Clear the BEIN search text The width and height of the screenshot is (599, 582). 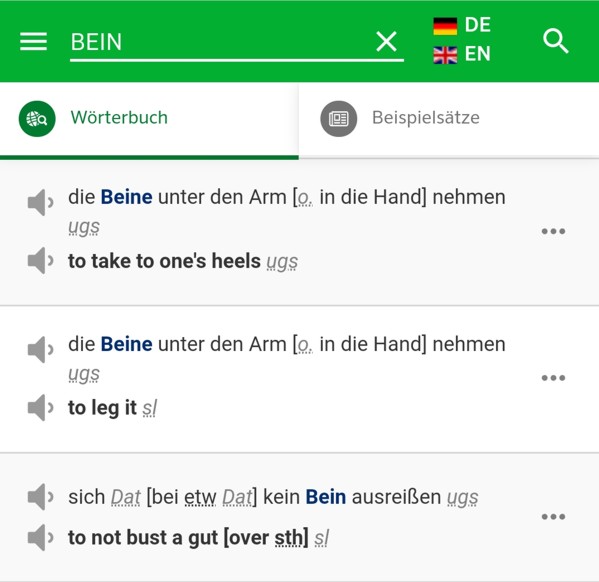pos(386,41)
